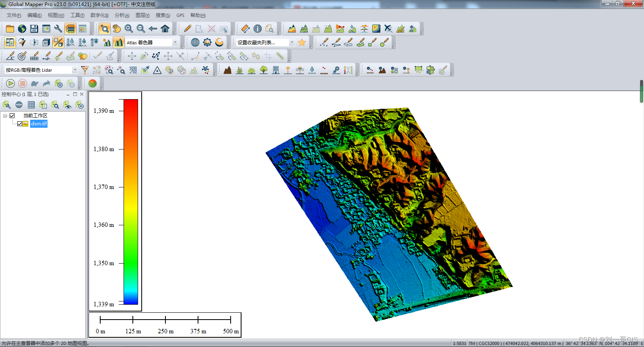Click the elevation DSM terrain map
Image resolution: width=644 pixels, height=347 pixels.
click(389, 214)
